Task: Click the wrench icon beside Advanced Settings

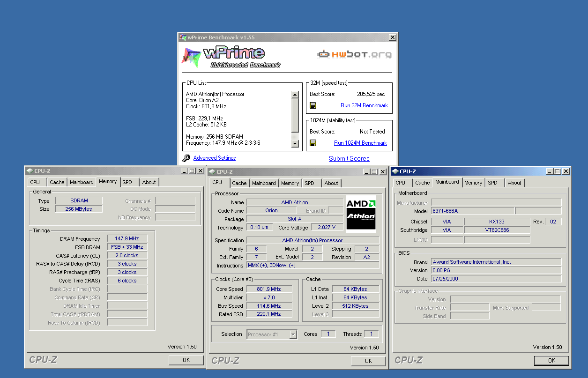Action: (x=186, y=158)
